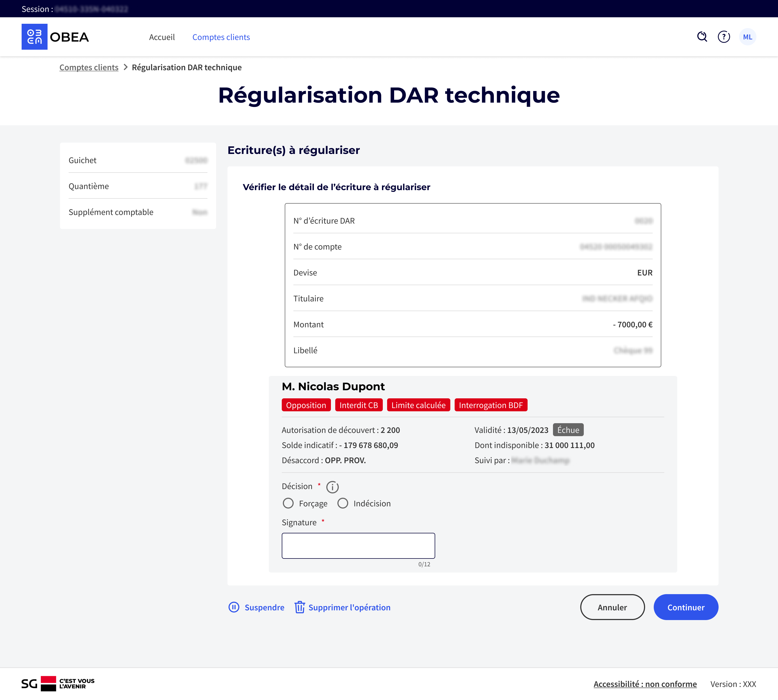Viewport: 778px width, 700px height.
Task: Click the Suspendre pause icon
Action: [234, 607]
